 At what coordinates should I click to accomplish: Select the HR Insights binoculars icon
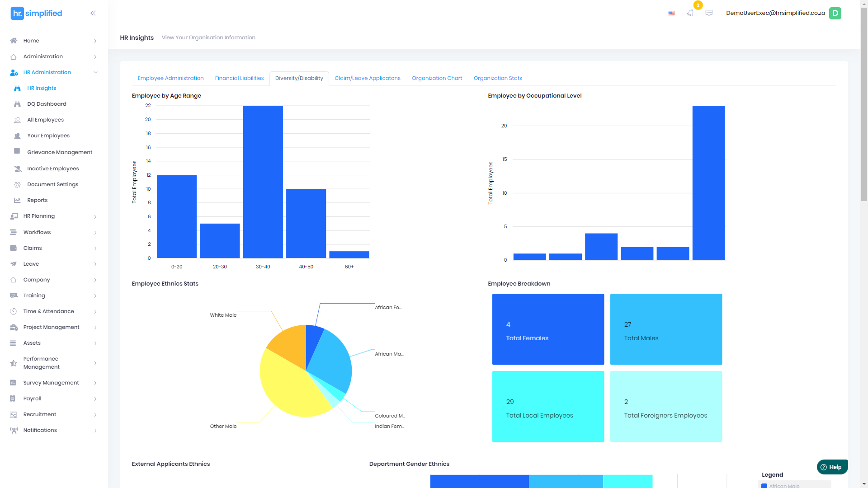tap(17, 88)
